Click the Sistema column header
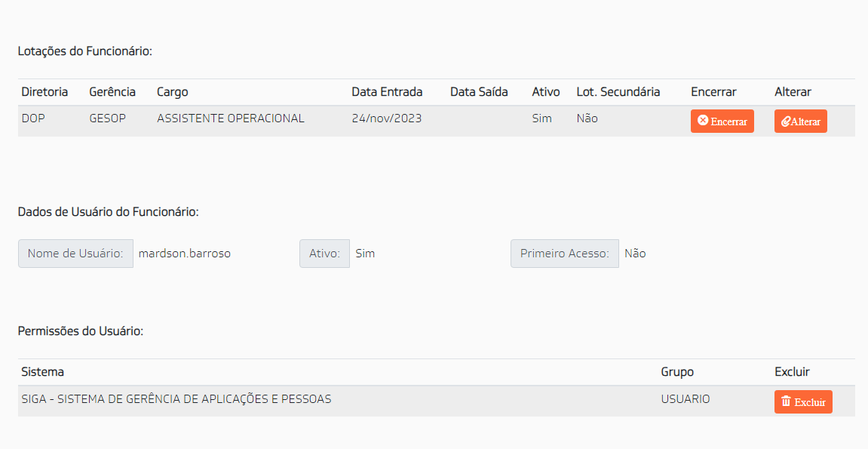This screenshot has width=868, height=449. (43, 372)
